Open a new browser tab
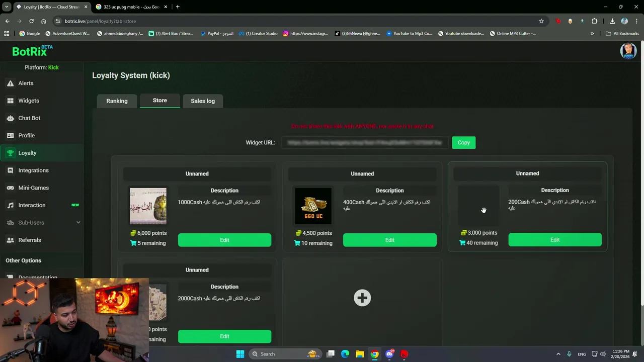The image size is (644, 362). pyautogui.click(x=178, y=7)
